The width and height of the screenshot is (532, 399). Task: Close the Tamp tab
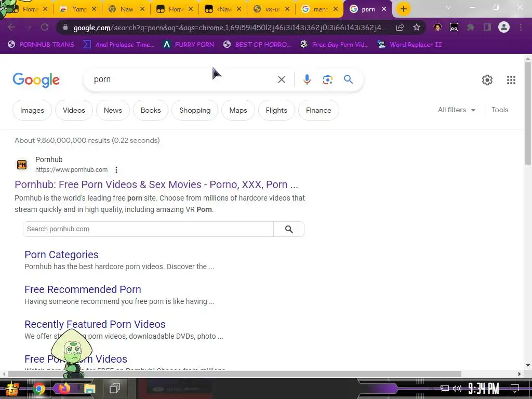(x=94, y=9)
